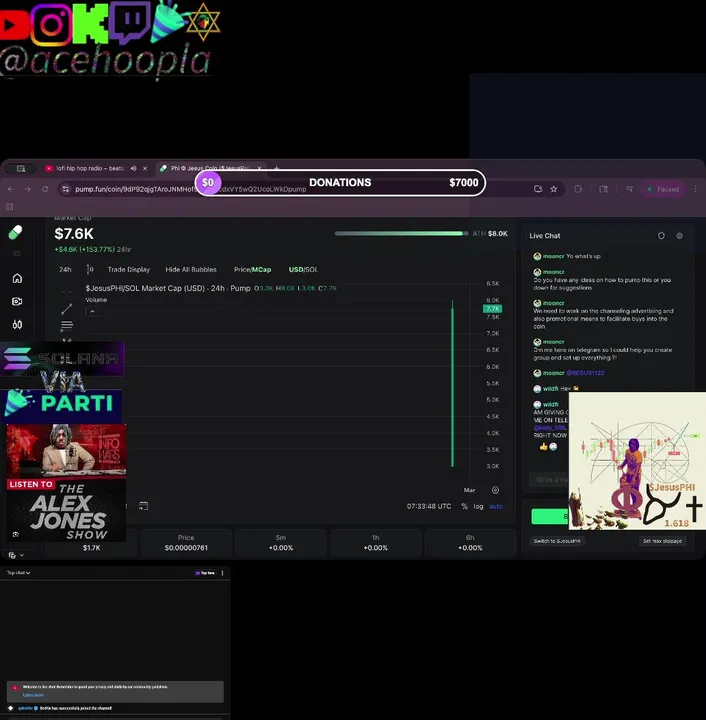Viewport: 706px width, 720px height.
Task: Open the browser three-dot menu
Action: 695,189
